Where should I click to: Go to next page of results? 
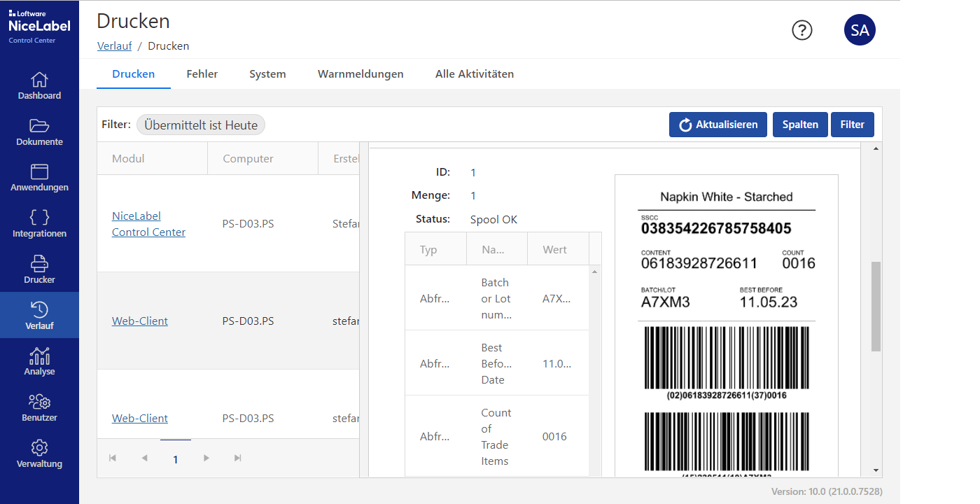[x=206, y=458]
